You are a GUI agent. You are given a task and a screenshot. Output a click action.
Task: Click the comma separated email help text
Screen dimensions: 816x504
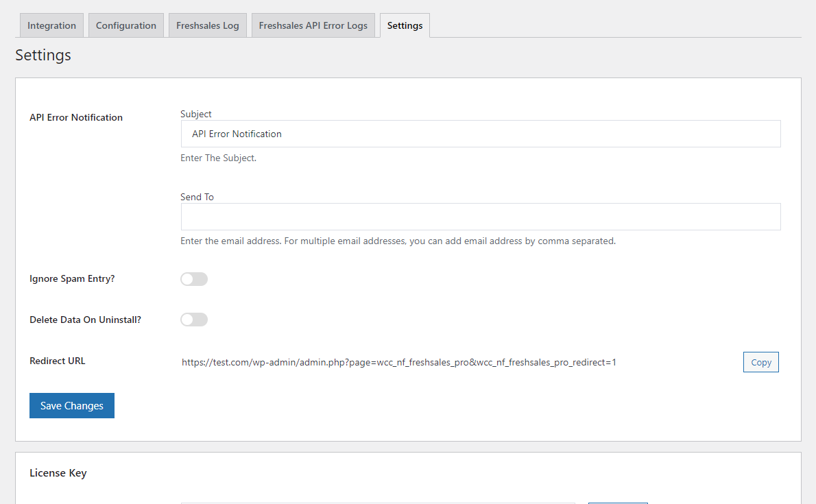tap(398, 241)
